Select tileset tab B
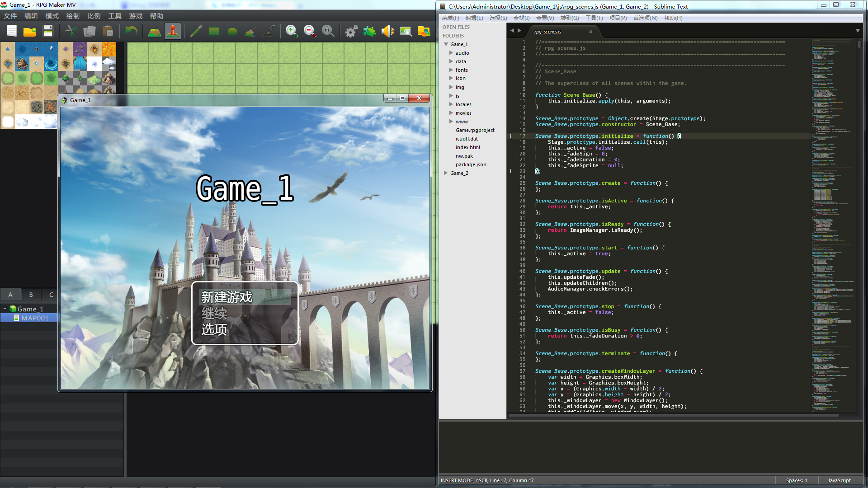 click(31, 295)
